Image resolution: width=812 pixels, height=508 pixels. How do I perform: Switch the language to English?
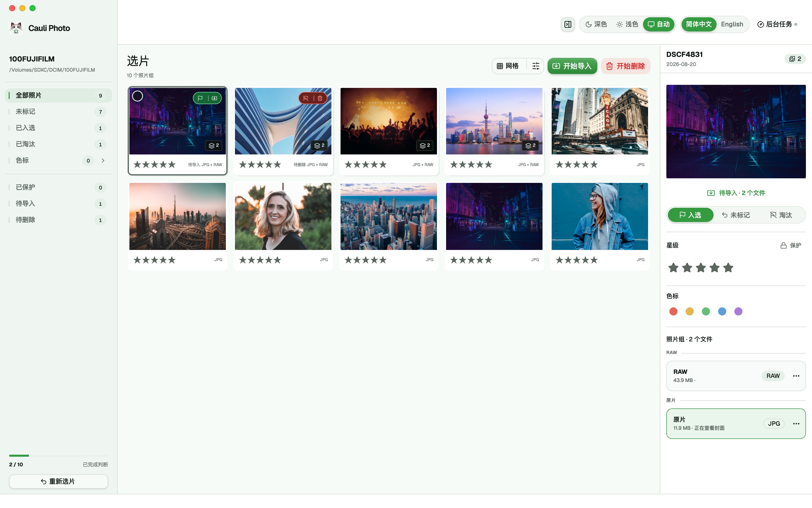click(x=732, y=25)
